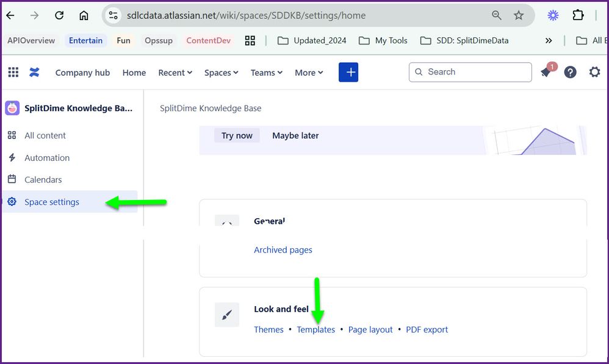Open the PDF export link
609x364 pixels.
427,329
